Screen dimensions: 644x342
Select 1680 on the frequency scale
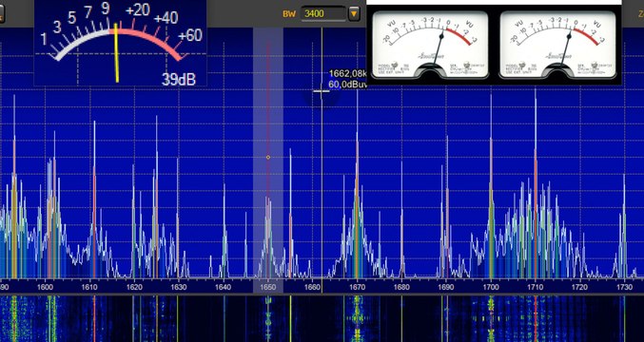pos(401,287)
